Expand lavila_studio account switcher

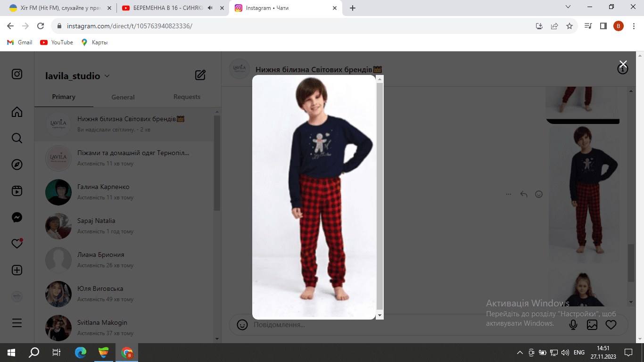(77, 76)
